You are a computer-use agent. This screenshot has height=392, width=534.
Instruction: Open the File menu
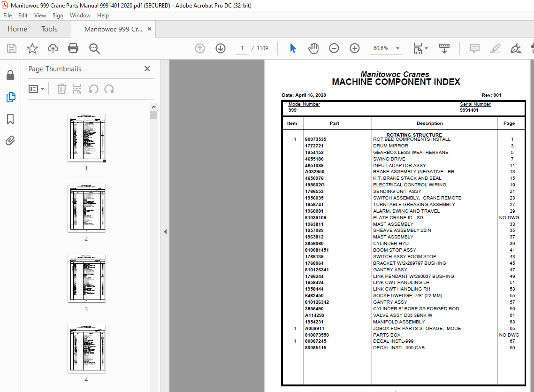(8, 15)
